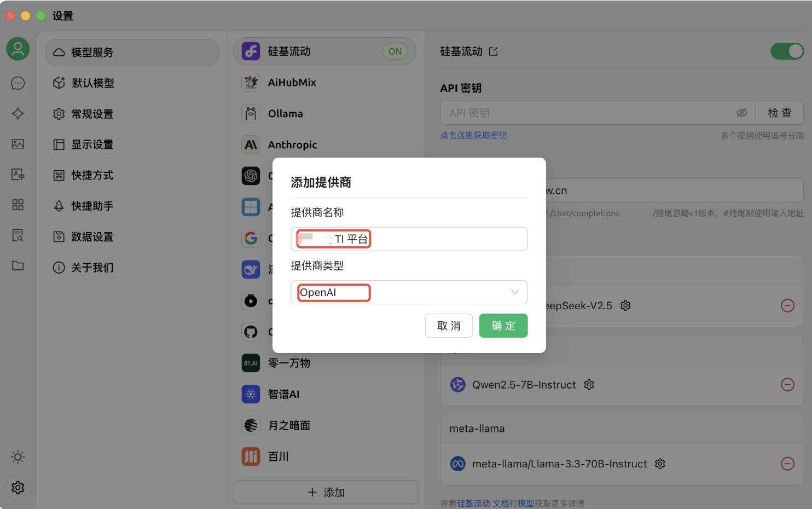Click the 添加提供商 dialog title
Viewport: 812px width, 509px height.
[x=321, y=182]
